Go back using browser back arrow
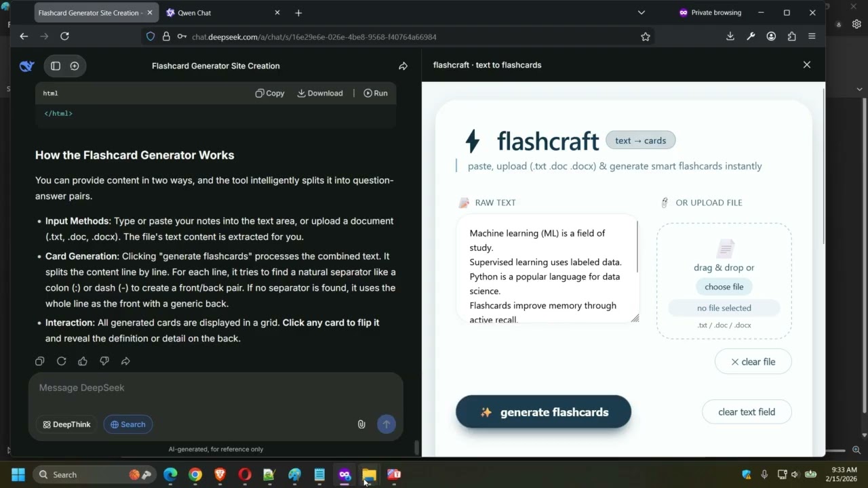This screenshot has width=868, height=488. pyautogui.click(x=24, y=37)
